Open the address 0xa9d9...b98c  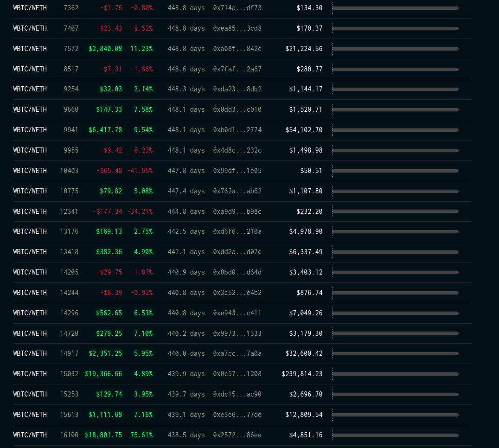point(237,211)
